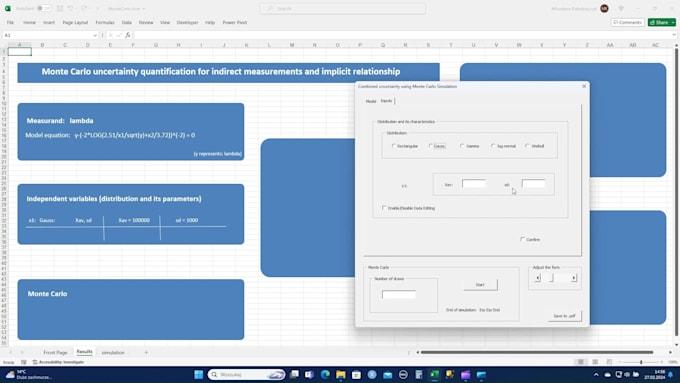Click the horizontal sheet scrollbar
The width and height of the screenshot is (680, 383).
click(536, 352)
